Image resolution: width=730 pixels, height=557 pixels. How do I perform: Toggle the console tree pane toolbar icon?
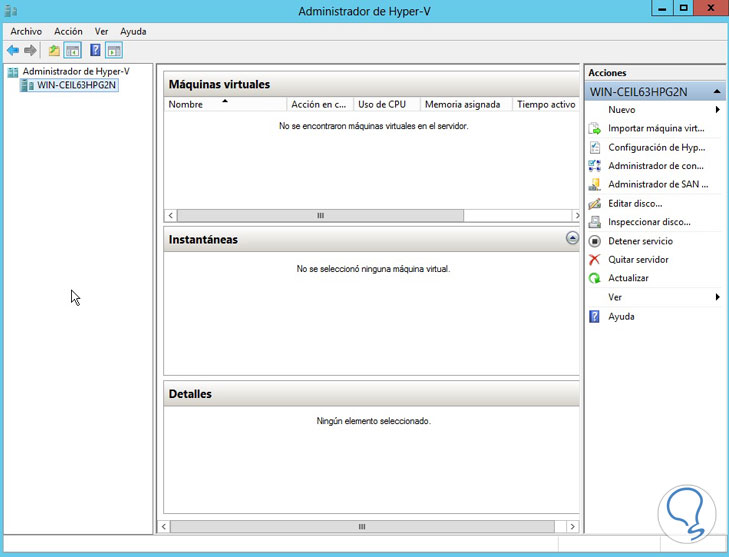[73, 50]
